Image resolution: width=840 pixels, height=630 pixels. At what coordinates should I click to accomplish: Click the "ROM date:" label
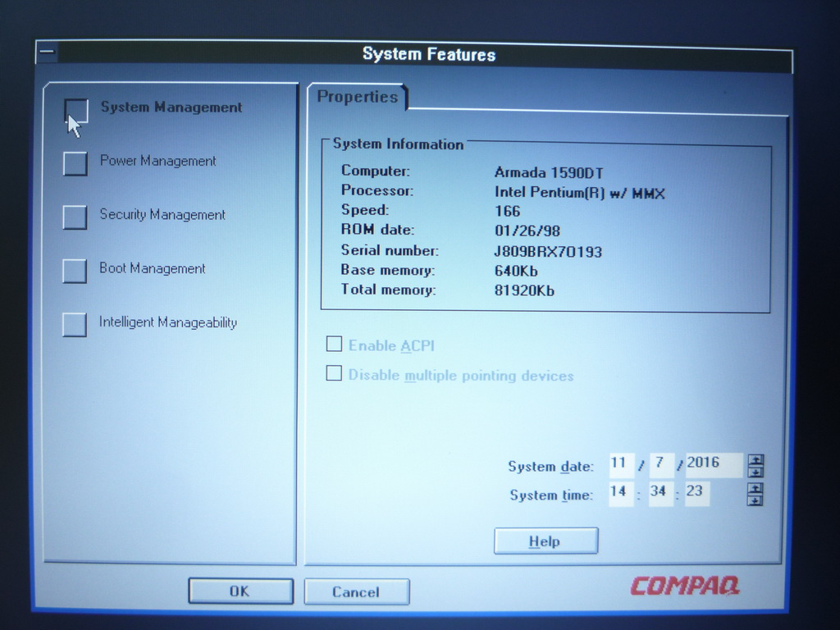[377, 230]
